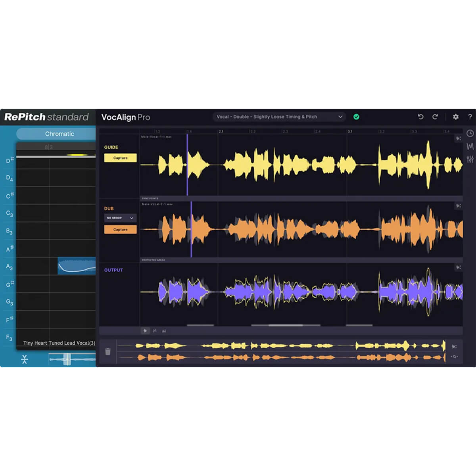Click the 2.1 bar marker on the ruler
Viewport: 476px width, 476px height.
(x=221, y=131)
